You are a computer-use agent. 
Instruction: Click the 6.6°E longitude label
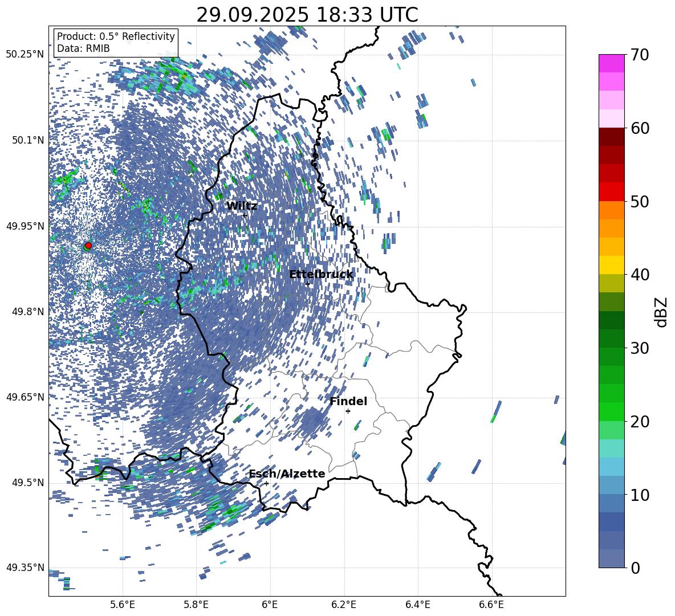(491, 605)
